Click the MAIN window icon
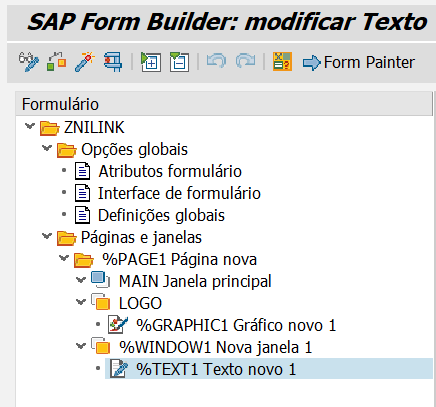436x407 pixels. [101, 280]
